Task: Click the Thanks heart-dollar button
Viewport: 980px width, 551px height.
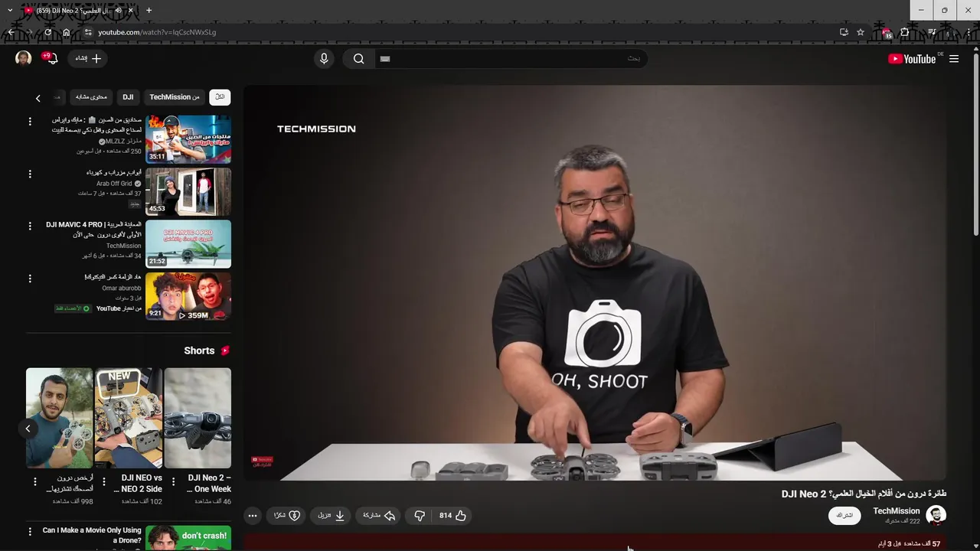Action: (287, 516)
